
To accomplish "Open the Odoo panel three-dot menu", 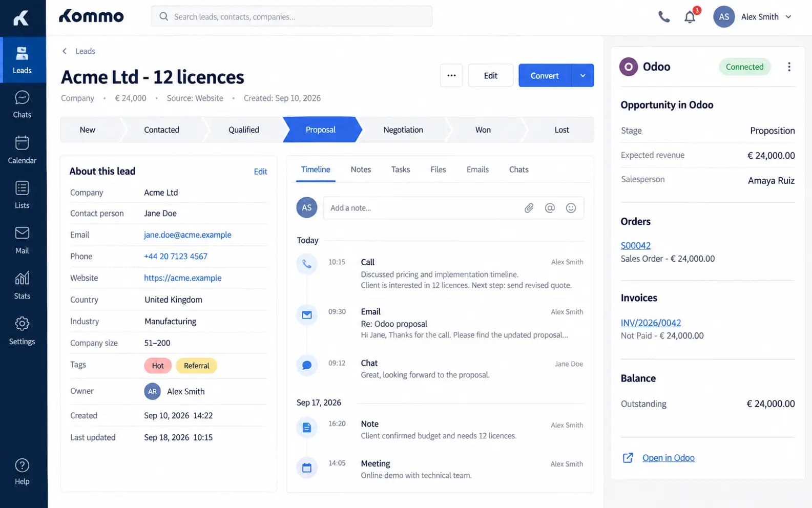I will [x=789, y=67].
